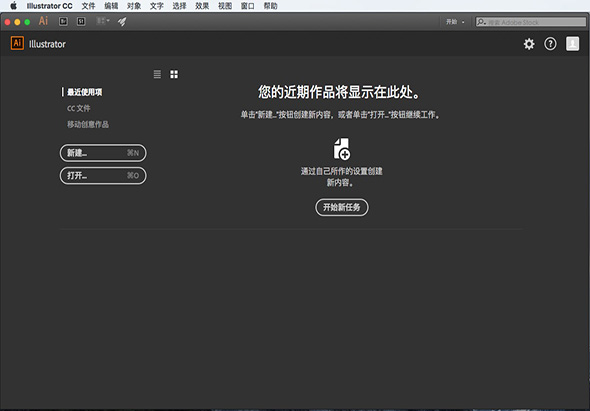Open the 效果 menu

click(x=202, y=6)
